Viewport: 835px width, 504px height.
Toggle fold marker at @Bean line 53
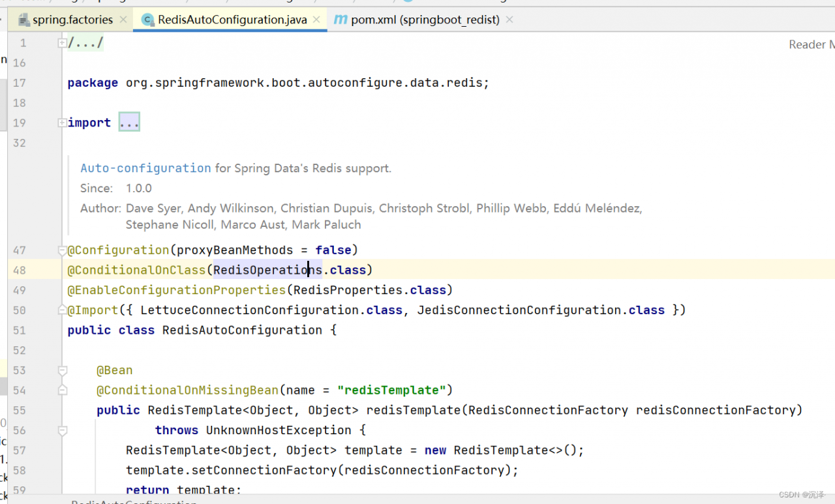point(62,370)
